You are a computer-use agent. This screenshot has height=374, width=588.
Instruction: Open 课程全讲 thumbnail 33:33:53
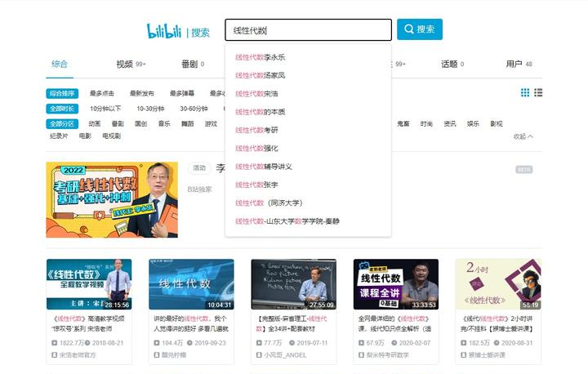[396, 284]
